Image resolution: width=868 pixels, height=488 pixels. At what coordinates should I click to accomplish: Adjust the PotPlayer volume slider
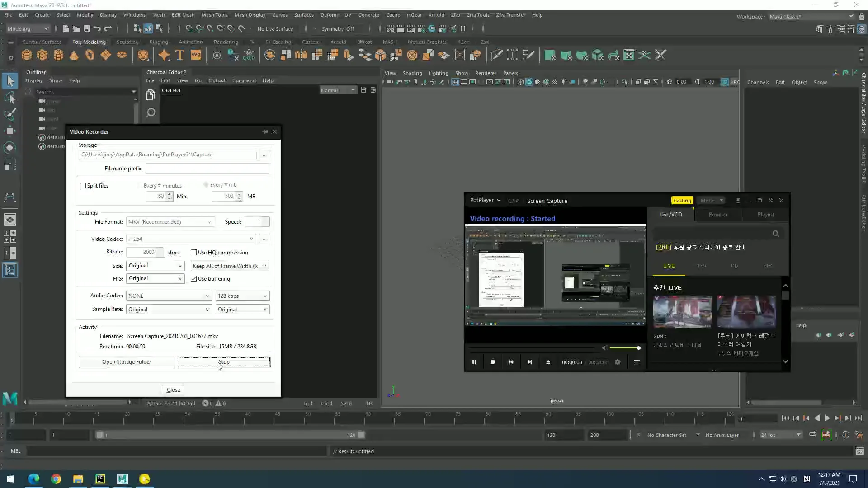(x=624, y=348)
